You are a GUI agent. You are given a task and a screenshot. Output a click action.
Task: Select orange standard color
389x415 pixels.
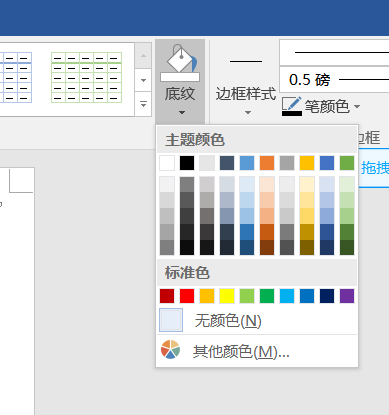click(207, 296)
